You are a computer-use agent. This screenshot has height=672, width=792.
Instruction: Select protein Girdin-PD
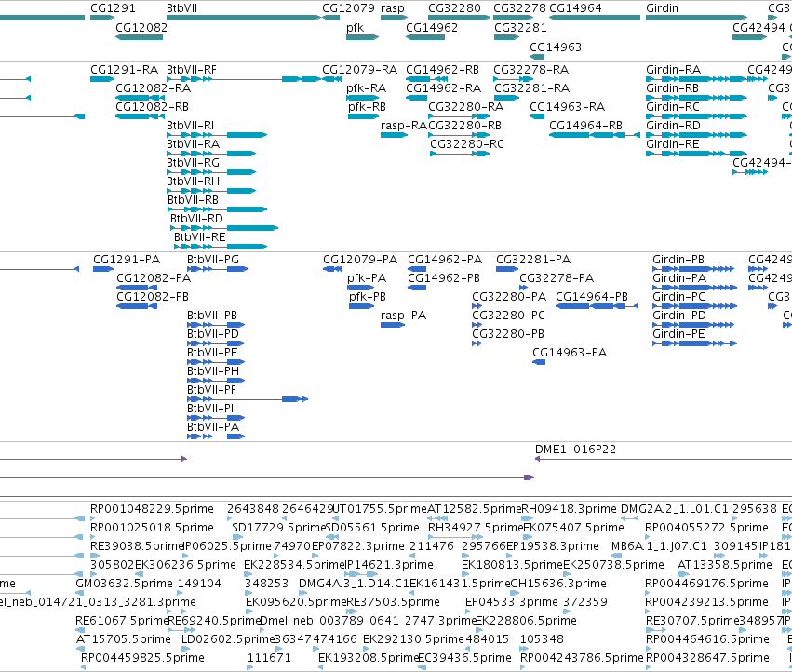693,325
